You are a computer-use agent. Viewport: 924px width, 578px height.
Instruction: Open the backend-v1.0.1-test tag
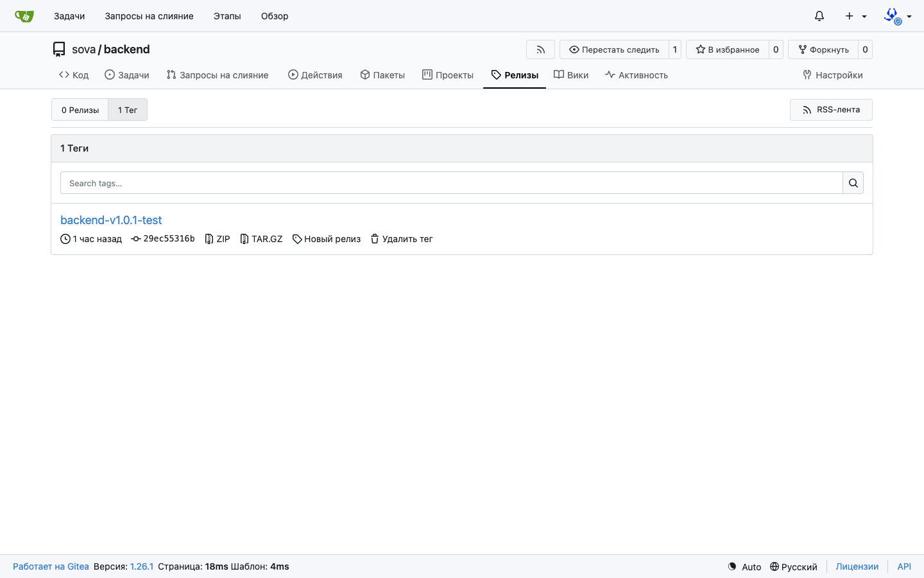tap(111, 220)
